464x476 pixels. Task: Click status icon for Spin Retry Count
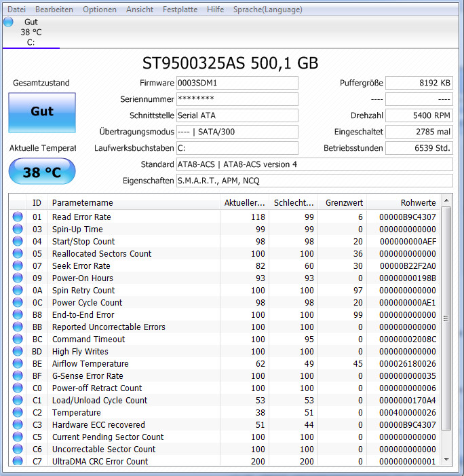point(18,290)
